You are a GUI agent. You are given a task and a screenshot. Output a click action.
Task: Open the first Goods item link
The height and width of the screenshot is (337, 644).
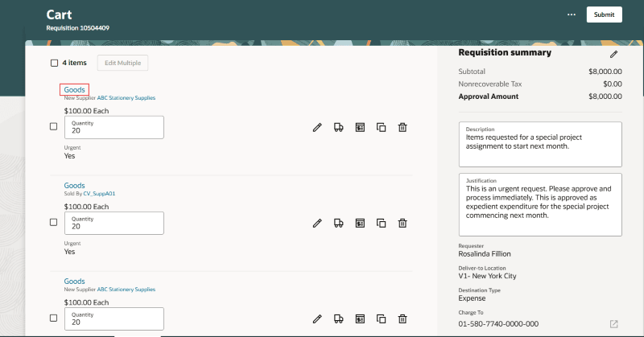click(x=74, y=90)
